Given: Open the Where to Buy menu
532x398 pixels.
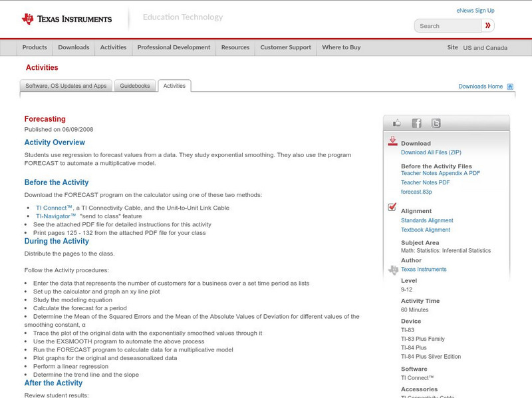Looking at the screenshot, I should (341, 47).
